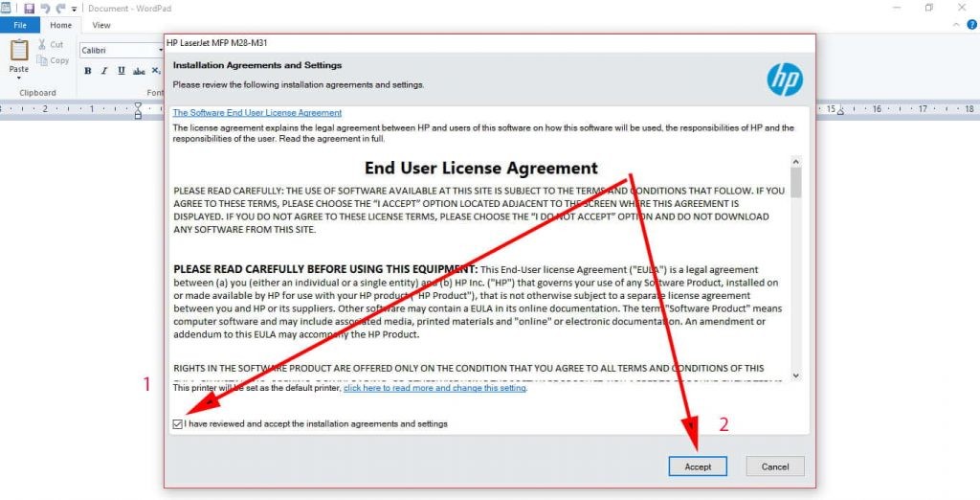
Task: Click the down arrow of license scrollbar
Action: point(795,375)
